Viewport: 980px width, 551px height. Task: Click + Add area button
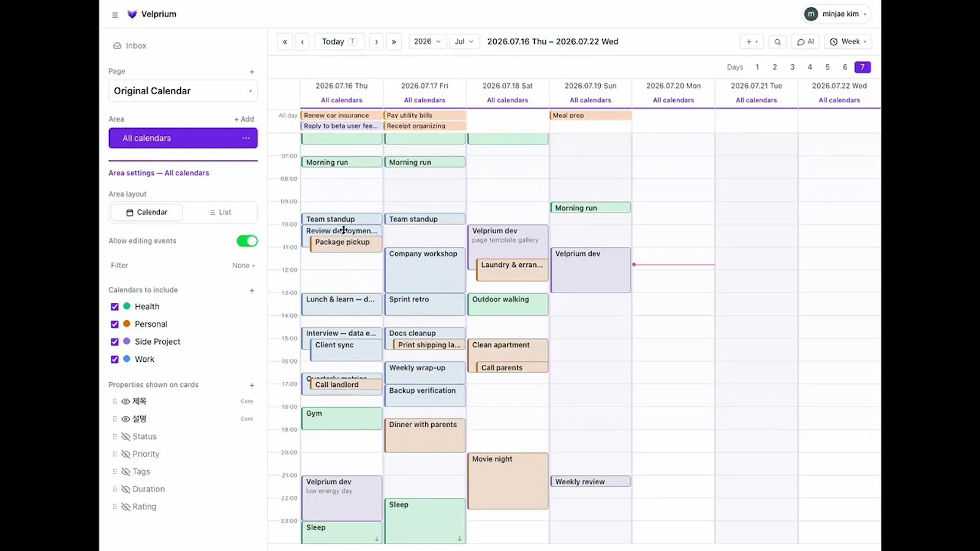click(x=244, y=119)
